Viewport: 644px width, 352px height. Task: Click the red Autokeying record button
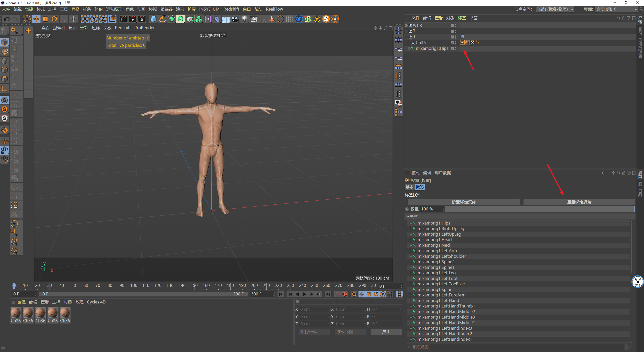coord(345,294)
